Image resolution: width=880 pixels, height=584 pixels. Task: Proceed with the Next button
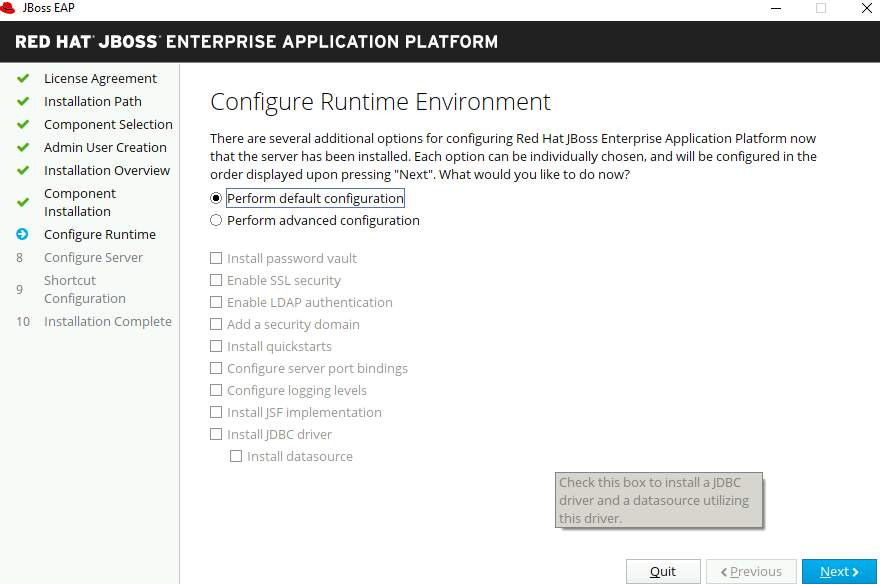(839, 571)
